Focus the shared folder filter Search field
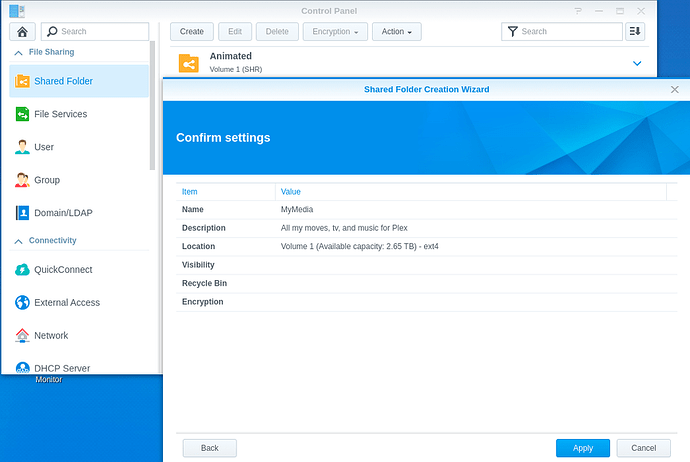 (x=562, y=32)
